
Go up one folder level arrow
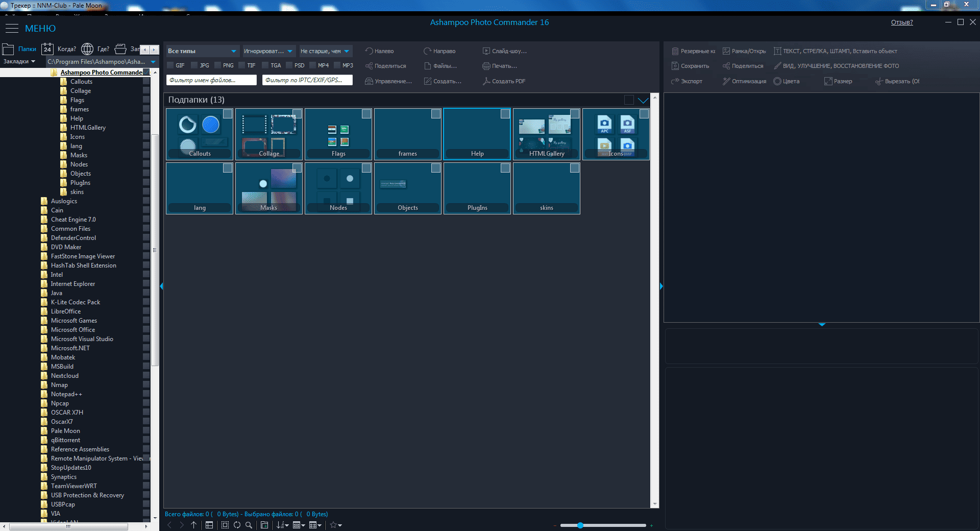[x=194, y=525]
